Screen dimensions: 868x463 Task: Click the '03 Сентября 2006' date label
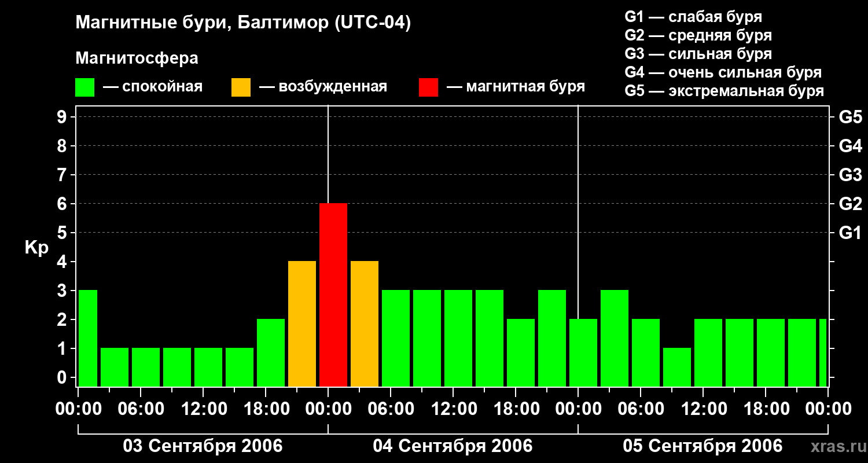203,446
